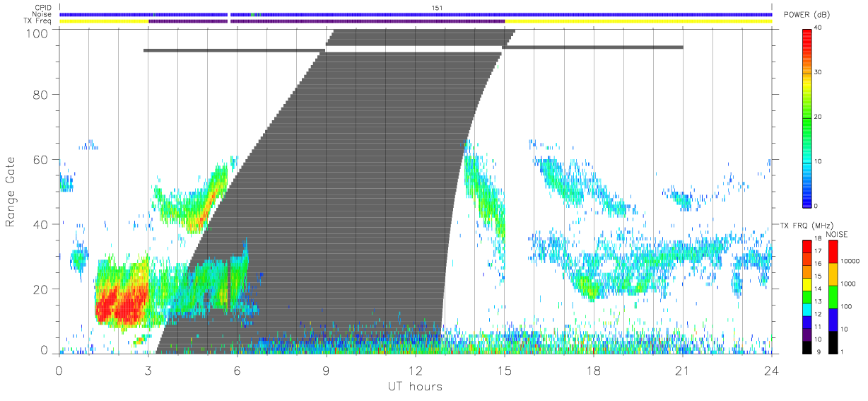Click the blue Noise strip above the plot

(x=416, y=14)
